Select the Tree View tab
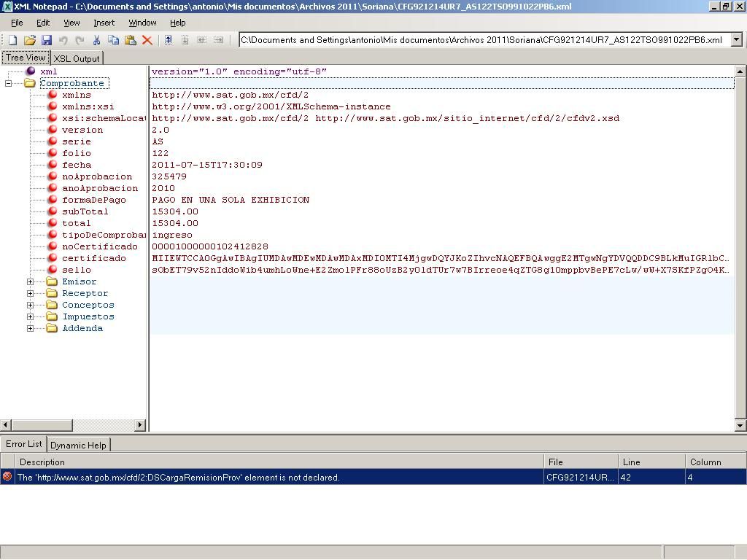The image size is (747, 560). point(26,58)
